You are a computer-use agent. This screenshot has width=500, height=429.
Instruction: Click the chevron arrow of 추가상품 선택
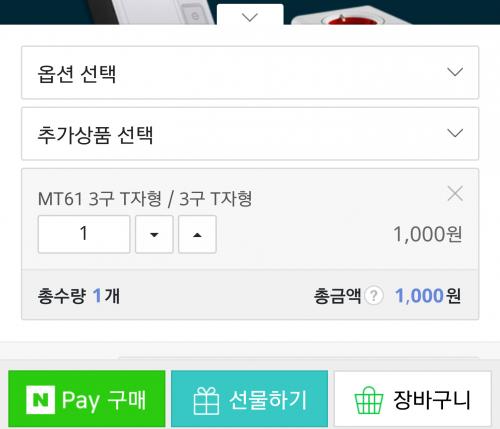(x=455, y=133)
